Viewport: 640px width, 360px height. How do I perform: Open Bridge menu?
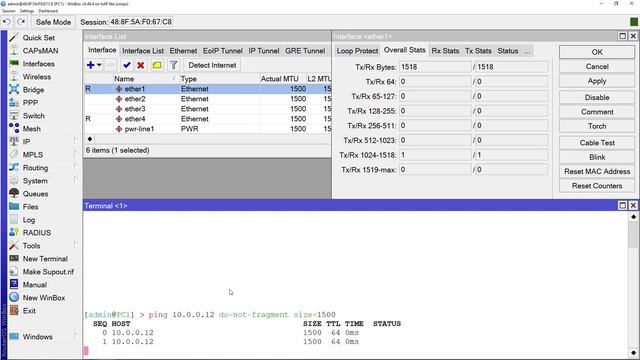click(x=33, y=90)
